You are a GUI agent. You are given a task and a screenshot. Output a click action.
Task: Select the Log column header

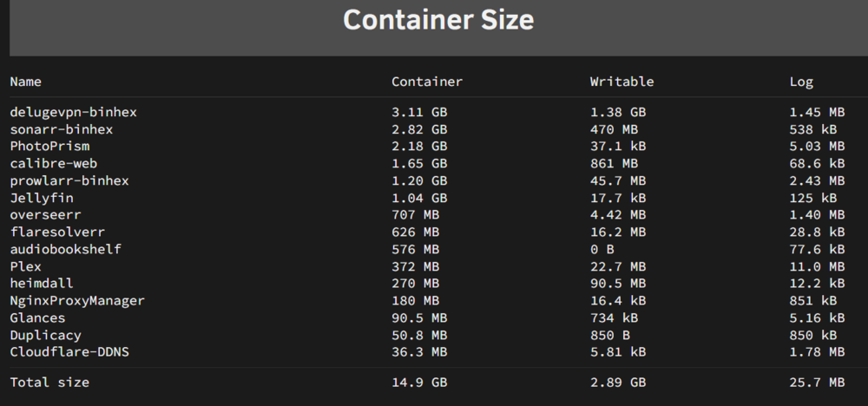(801, 82)
